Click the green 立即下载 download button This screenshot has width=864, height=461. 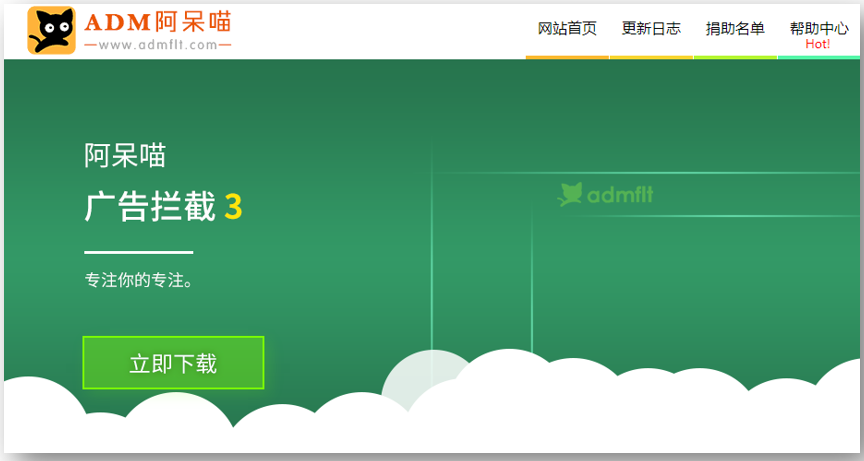174,363
